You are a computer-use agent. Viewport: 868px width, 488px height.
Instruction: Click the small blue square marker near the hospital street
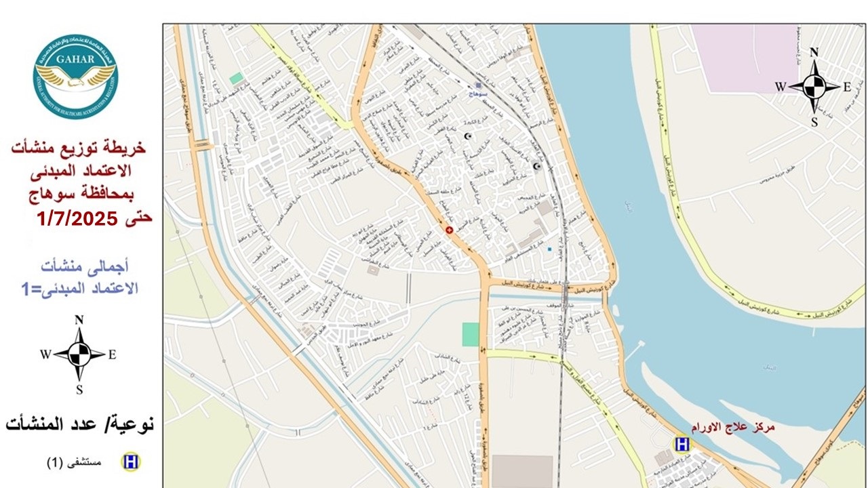click(550, 249)
